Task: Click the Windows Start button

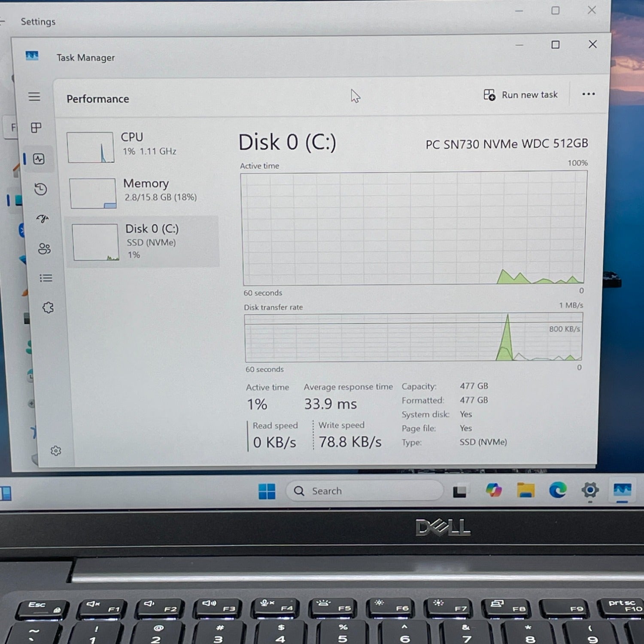Action: 267,491
